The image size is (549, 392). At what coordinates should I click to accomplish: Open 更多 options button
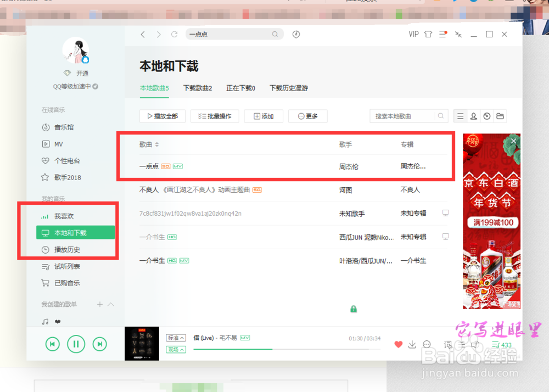click(x=308, y=116)
